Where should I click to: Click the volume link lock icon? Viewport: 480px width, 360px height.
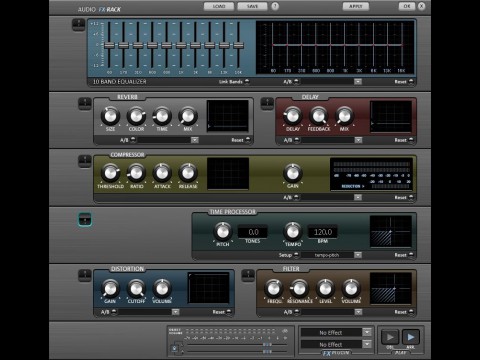pos(174,349)
